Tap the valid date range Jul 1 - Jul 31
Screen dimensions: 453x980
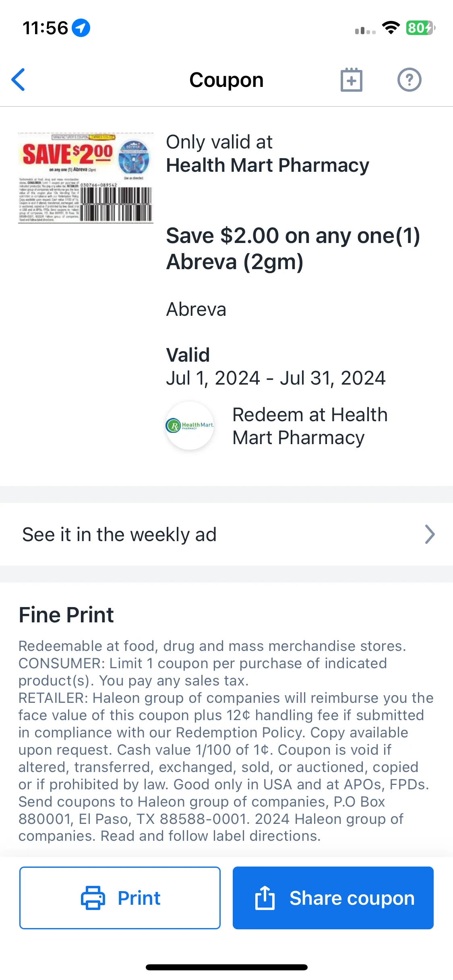[x=276, y=378]
